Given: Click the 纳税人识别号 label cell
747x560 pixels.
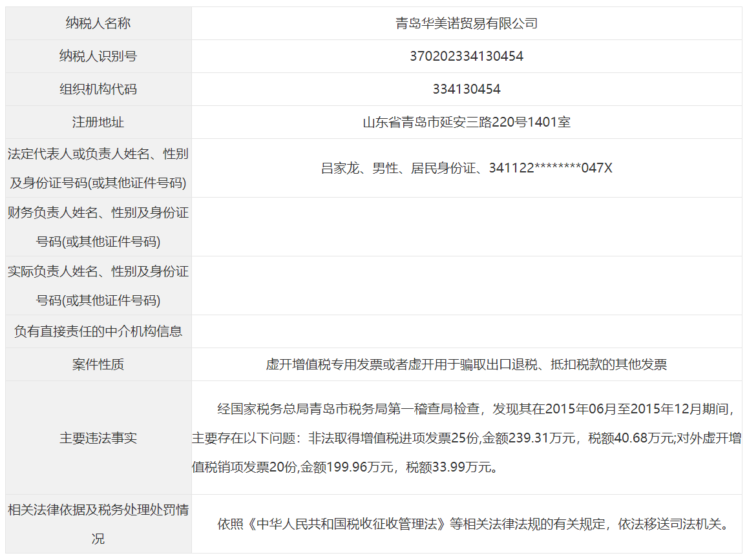Looking at the screenshot, I should [x=98, y=56].
